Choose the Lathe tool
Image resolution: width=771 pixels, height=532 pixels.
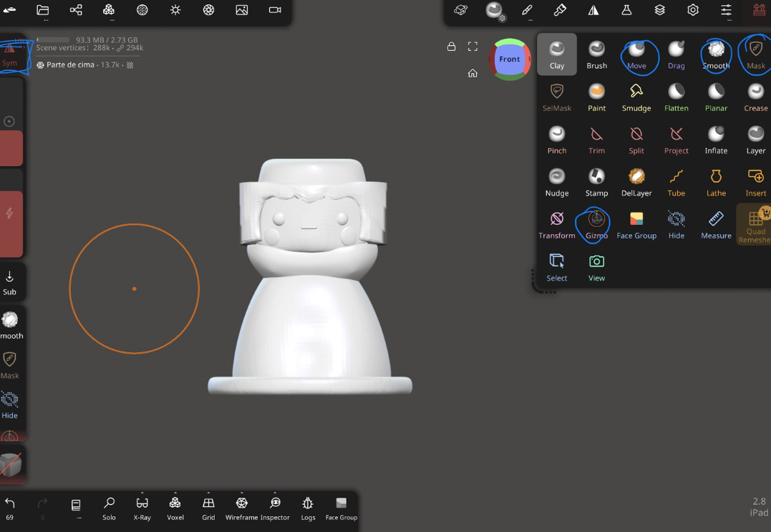(716, 183)
